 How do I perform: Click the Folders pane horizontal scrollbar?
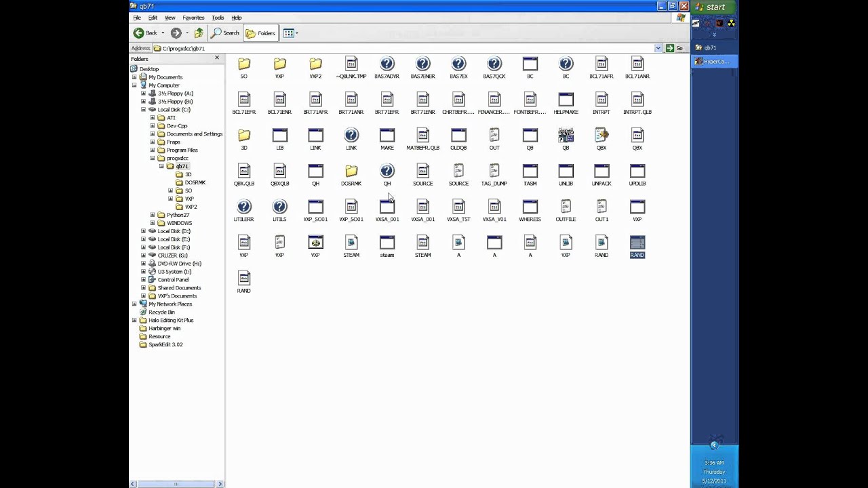(x=176, y=484)
